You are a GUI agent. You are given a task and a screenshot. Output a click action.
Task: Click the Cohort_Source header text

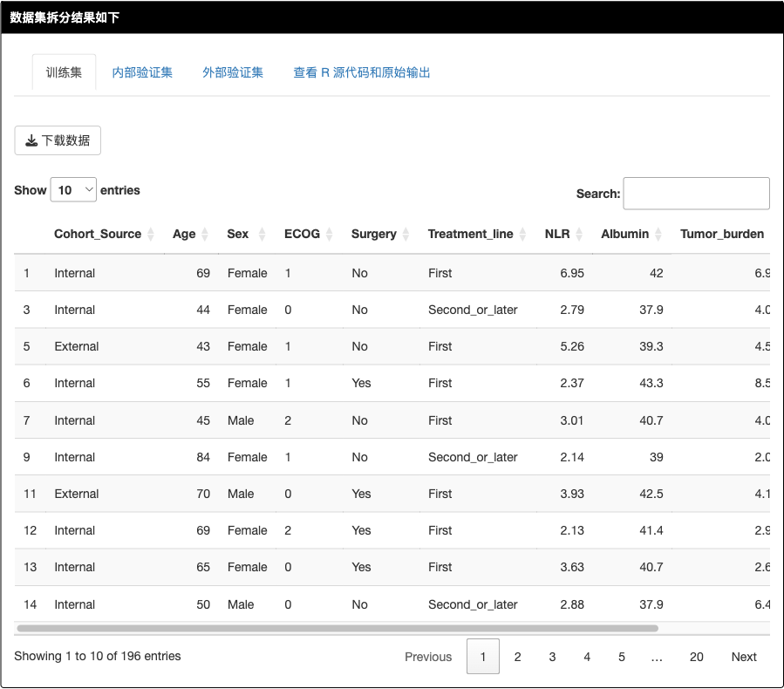tap(98, 234)
